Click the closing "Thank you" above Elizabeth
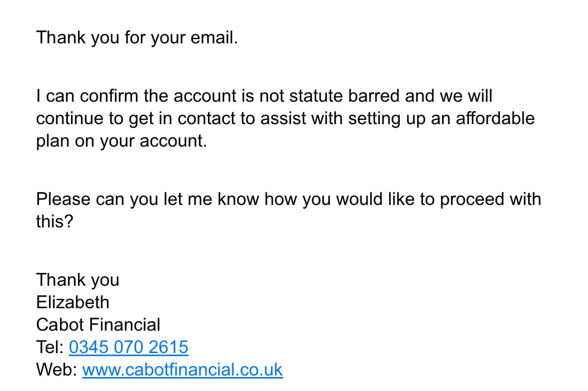Screen dimensions: 588x391 [x=77, y=280]
